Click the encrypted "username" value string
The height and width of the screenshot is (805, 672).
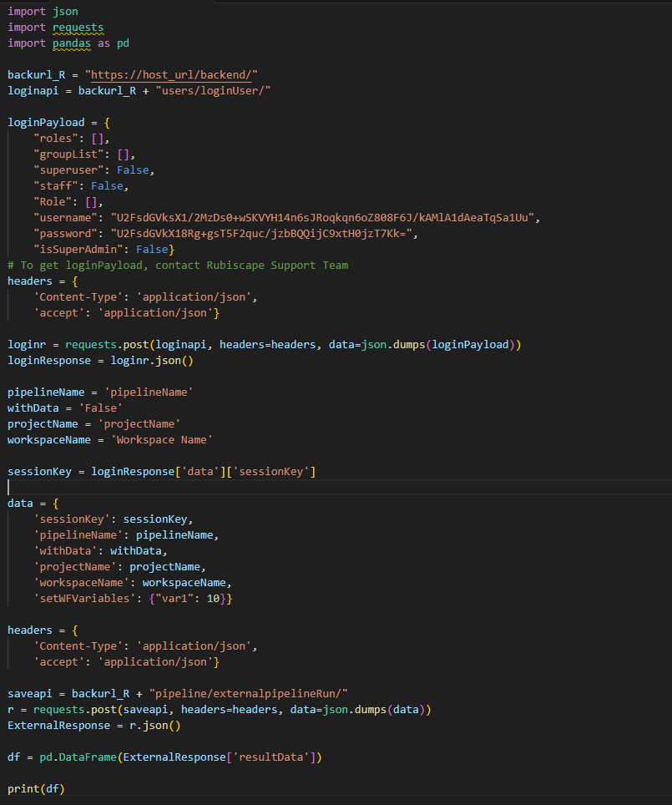coord(325,218)
